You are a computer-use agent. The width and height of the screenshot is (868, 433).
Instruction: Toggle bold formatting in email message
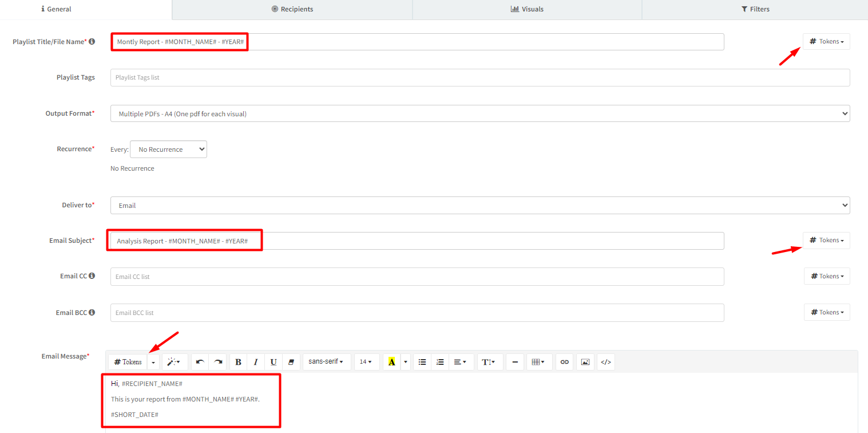[x=238, y=362]
